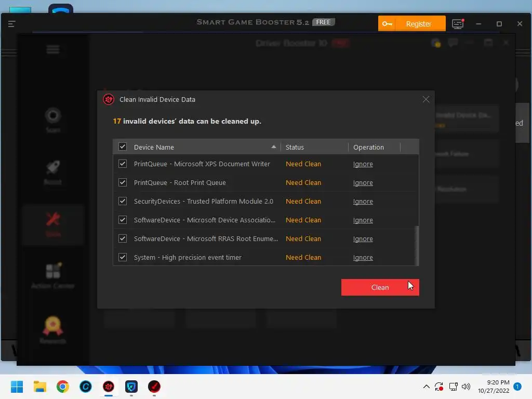Open the blue C app on taskbar
Image resolution: width=532 pixels, height=399 pixels.
(86, 387)
